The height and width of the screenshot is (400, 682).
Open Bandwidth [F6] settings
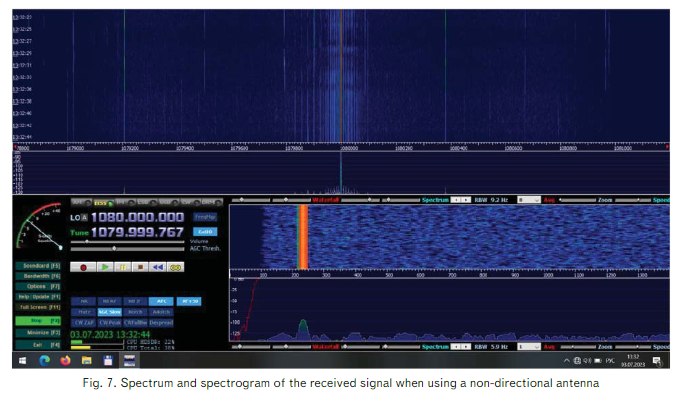38,276
